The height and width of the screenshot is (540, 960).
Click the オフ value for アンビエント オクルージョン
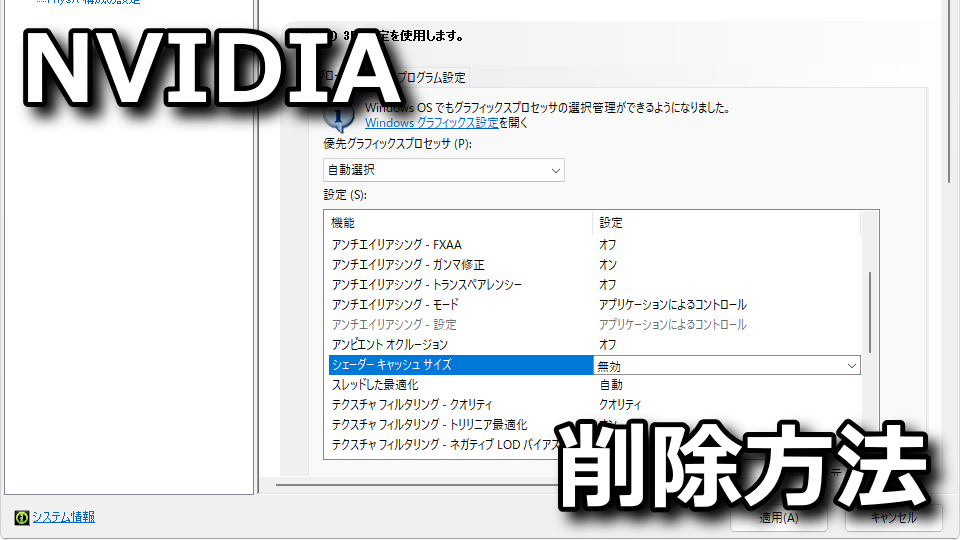click(x=608, y=345)
